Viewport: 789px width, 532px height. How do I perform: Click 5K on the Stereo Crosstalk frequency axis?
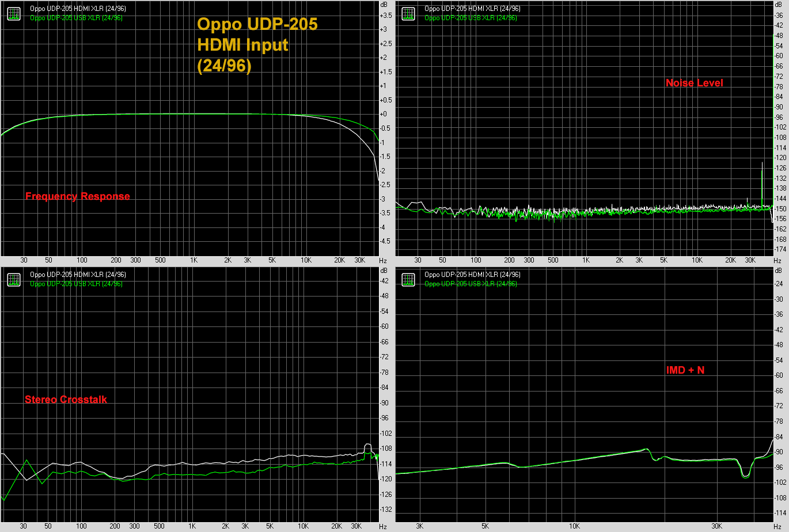270,526
